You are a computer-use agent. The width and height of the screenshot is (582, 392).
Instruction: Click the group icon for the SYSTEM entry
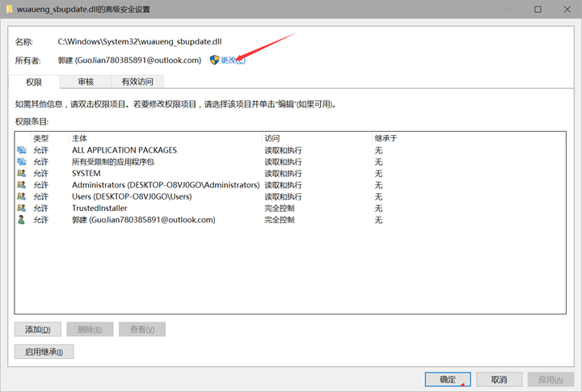click(x=22, y=173)
